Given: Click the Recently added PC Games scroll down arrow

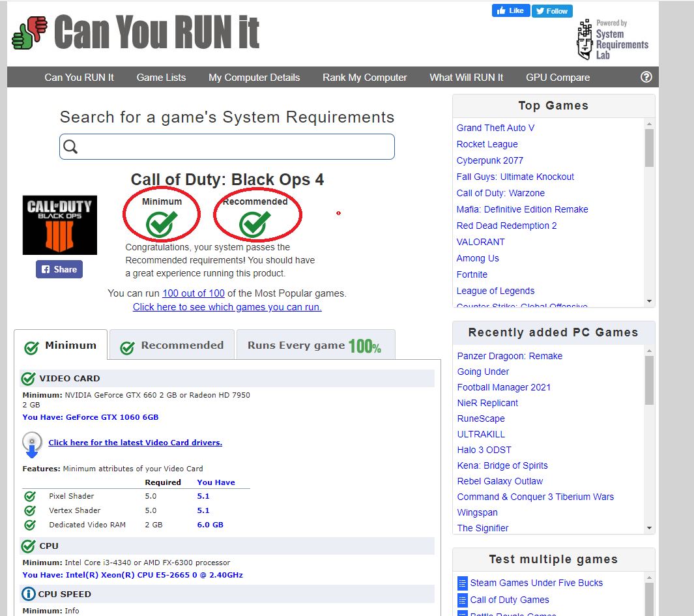Looking at the screenshot, I should click(x=649, y=528).
